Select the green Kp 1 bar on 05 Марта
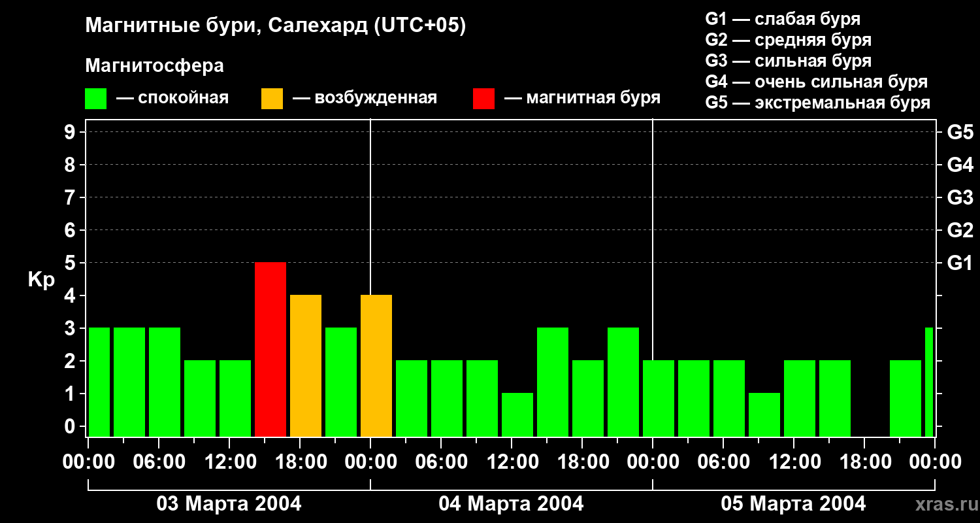Screen dimensions: 980x523 pos(764,414)
